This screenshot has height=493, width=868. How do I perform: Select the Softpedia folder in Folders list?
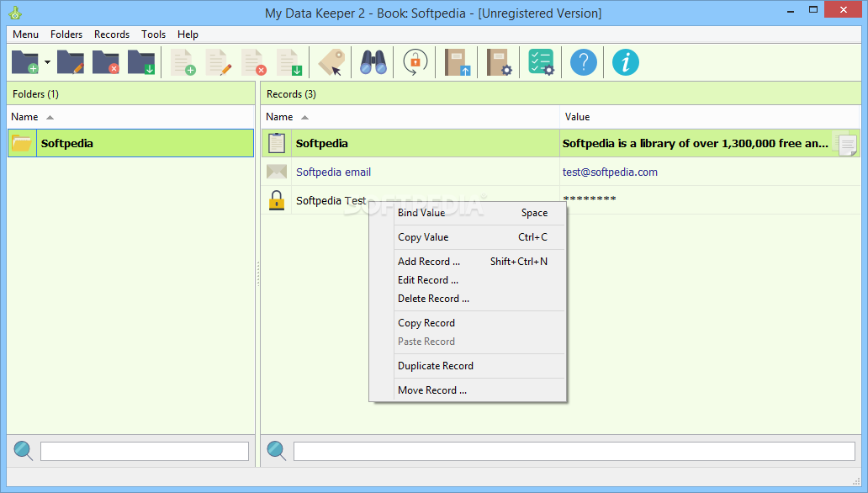pos(130,143)
